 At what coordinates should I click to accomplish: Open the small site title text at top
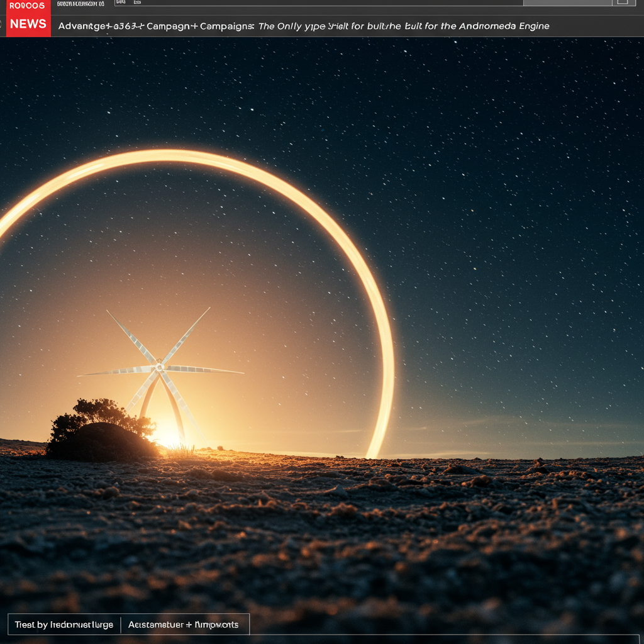tap(80, 4)
